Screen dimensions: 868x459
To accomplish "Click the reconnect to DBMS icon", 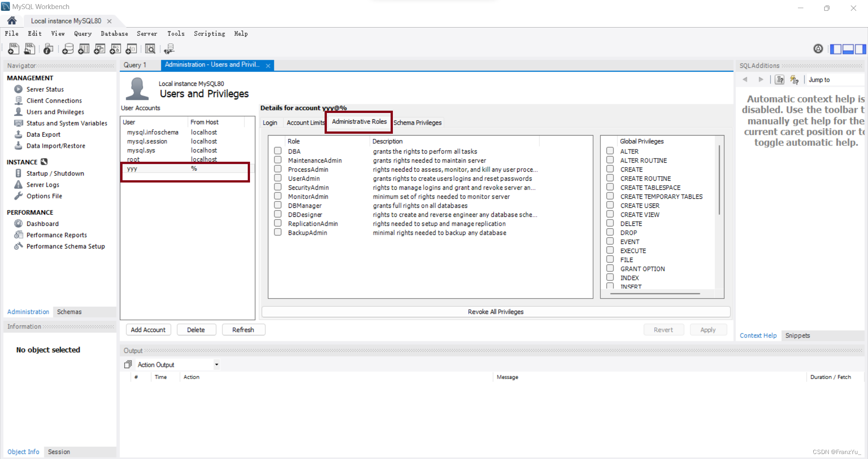I will tap(169, 49).
